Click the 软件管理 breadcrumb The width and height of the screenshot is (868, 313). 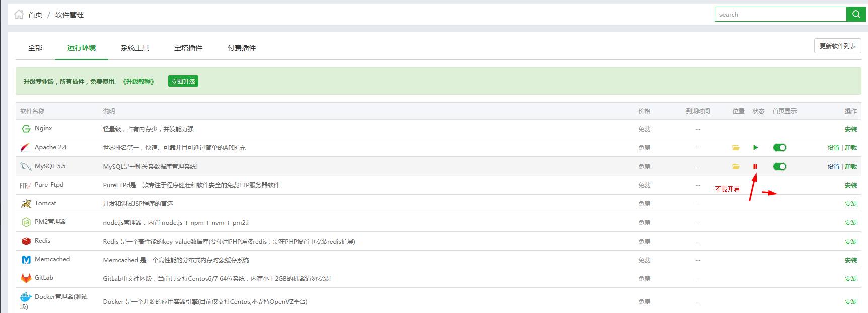[69, 15]
